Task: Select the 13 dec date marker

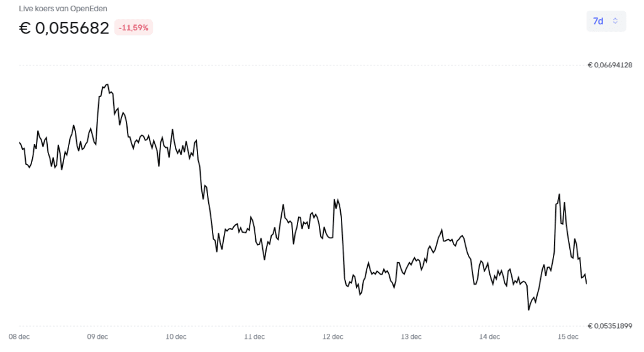Action: tap(411, 337)
